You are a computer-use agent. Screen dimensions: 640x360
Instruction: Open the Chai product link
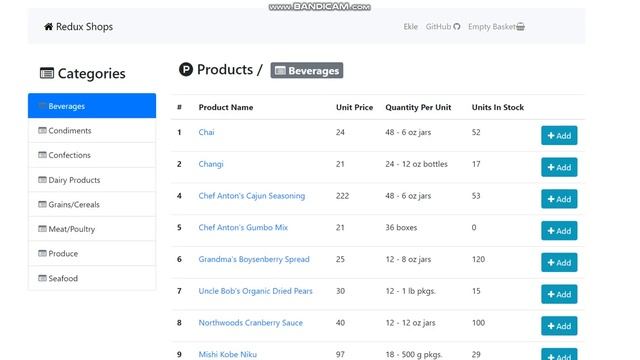pos(206,132)
